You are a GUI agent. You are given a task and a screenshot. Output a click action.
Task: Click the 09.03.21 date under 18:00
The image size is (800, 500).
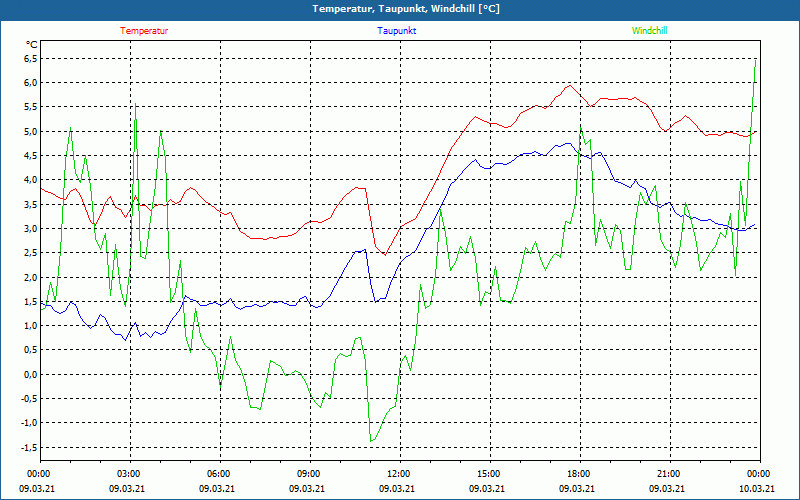577,489
